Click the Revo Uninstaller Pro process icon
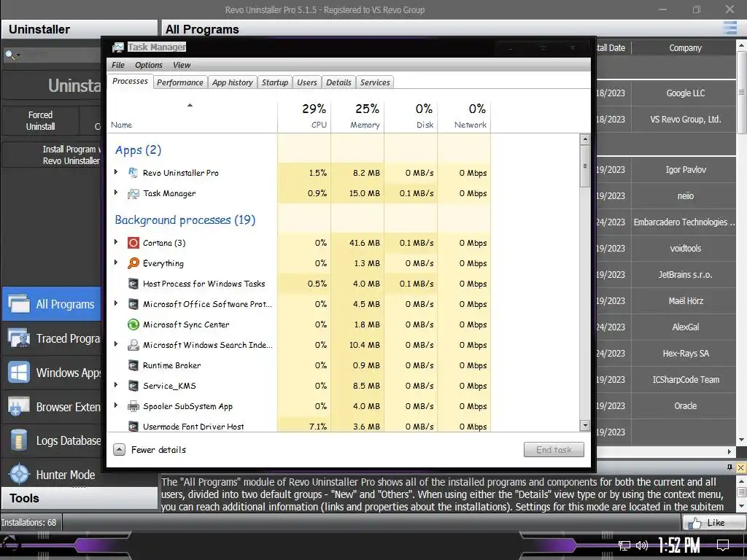This screenshot has height=560, width=747. click(x=133, y=173)
